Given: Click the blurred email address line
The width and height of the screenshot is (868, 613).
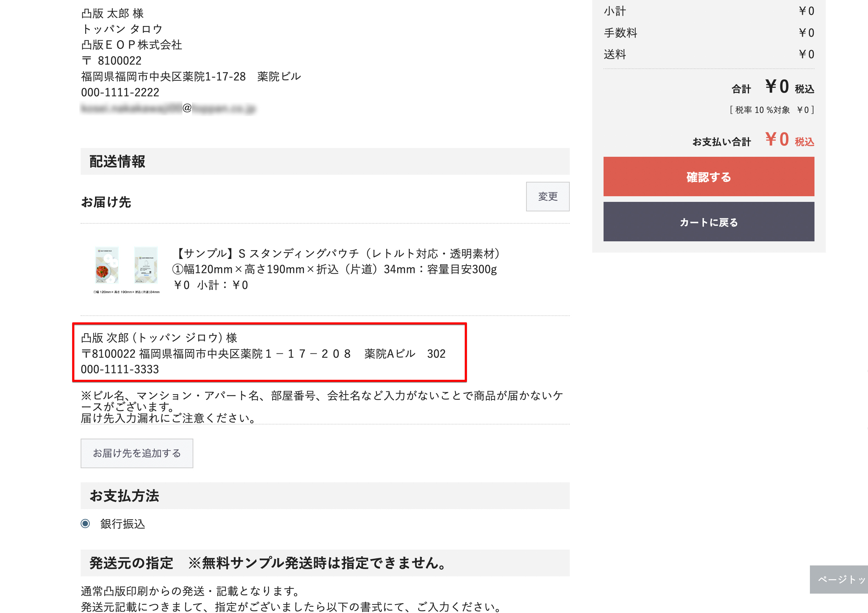Looking at the screenshot, I should click(x=168, y=108).
